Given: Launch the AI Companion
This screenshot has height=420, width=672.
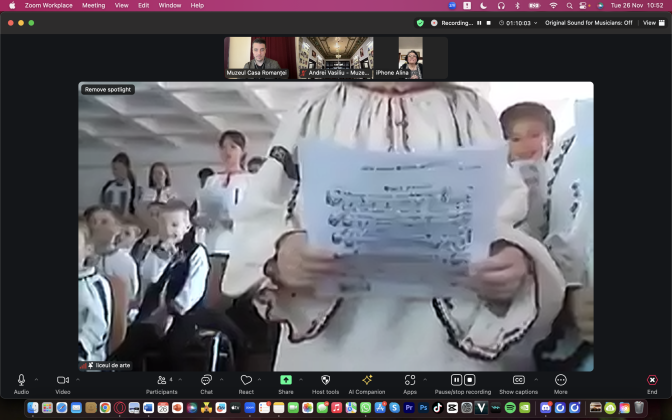Looking at the screenshot, I should (x=367, y=381).
